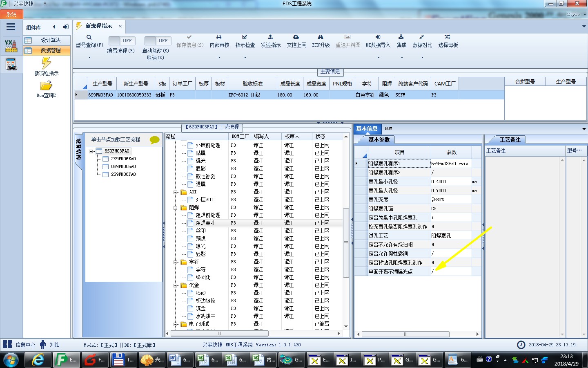Check the 6S9FM03FA0 tree checkbox
The width and height of the screenshot is (588, 368).
[99, 151]
